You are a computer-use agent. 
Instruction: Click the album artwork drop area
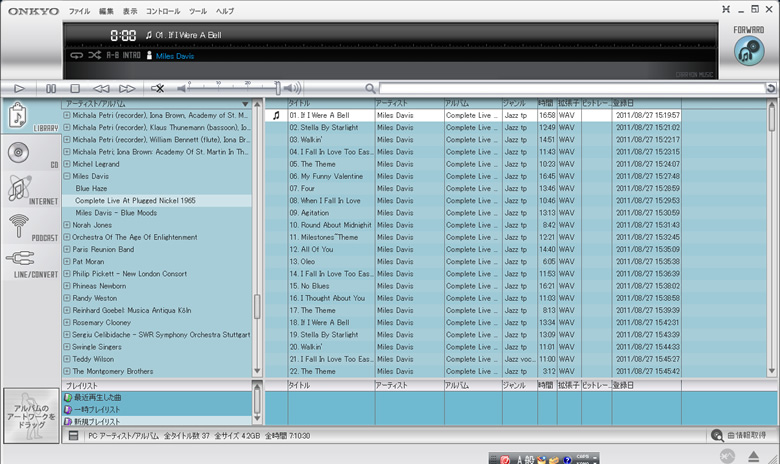tap(31, 416)
